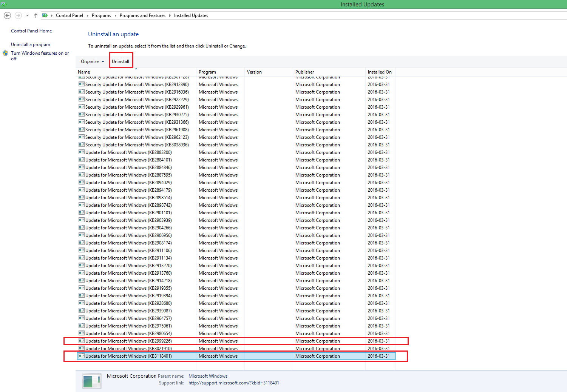The image size is (567, 392).
Task: Click icon of Update KB2964757
Action: (81, 318)
